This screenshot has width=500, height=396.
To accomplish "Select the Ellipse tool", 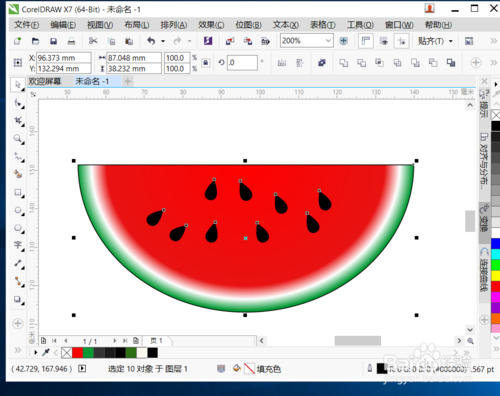I will point(18,211).
